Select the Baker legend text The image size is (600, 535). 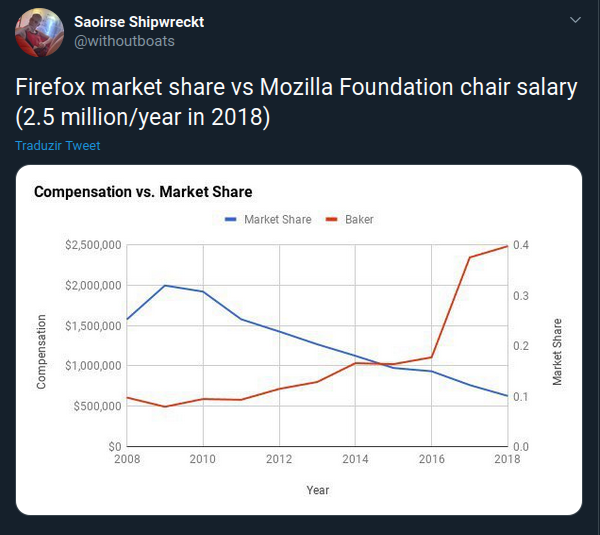click(x=359, y=220)
